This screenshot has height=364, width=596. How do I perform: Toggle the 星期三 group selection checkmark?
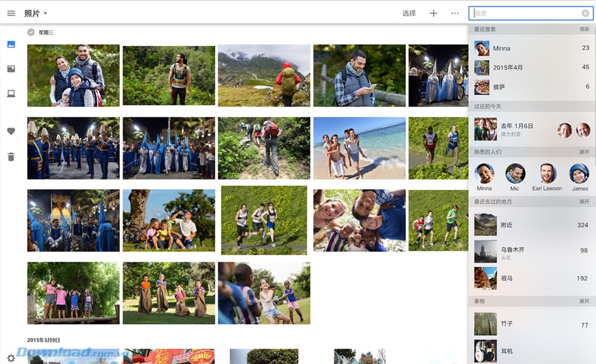tap(31, 32)
